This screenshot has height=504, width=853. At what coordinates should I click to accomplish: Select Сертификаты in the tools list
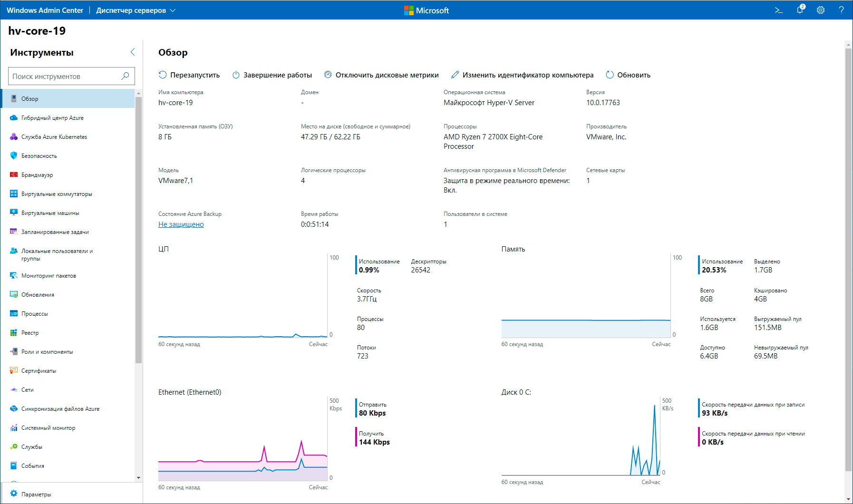tap(39, 371)
